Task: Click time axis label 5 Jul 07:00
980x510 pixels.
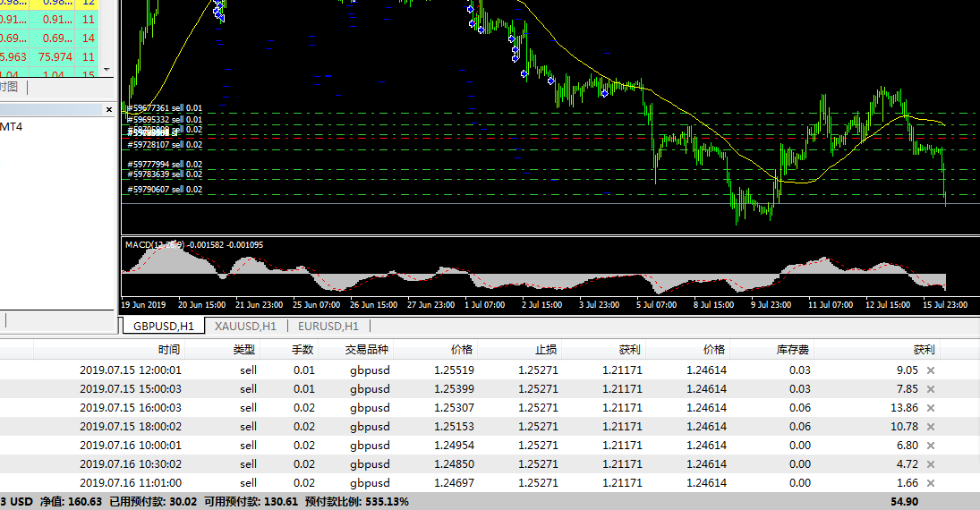Action: click(x=656, y=305)
